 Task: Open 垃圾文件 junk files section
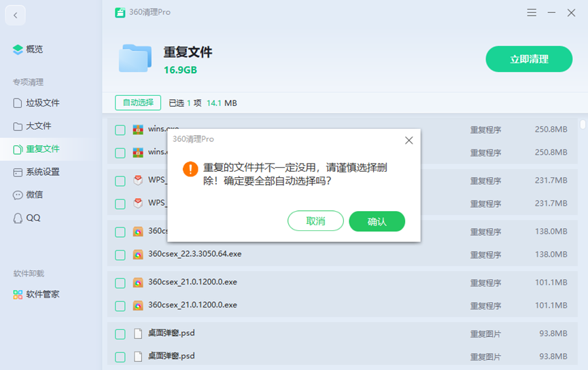point(36,103)
